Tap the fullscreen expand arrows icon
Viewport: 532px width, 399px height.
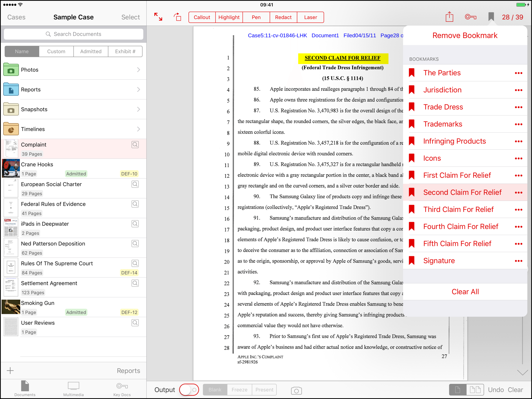point(158,17)
